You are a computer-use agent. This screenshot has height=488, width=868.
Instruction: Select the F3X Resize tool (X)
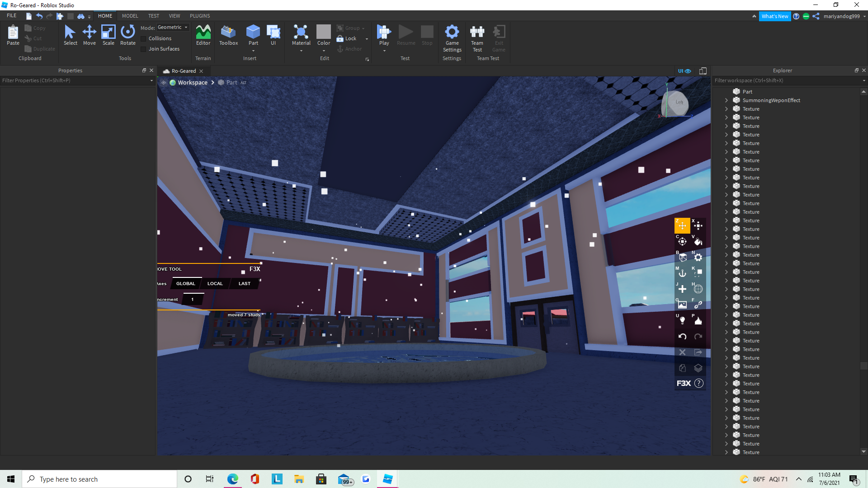tap(698, 225)
